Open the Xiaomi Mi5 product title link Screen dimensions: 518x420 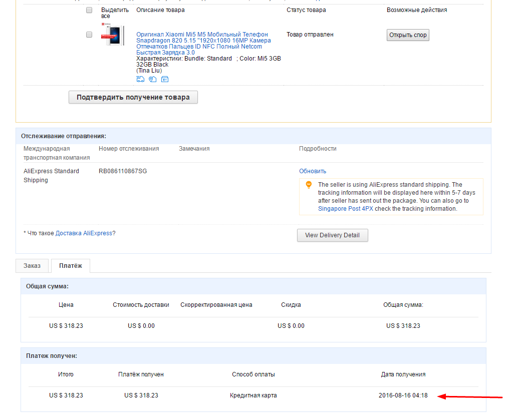pos(203,44)
